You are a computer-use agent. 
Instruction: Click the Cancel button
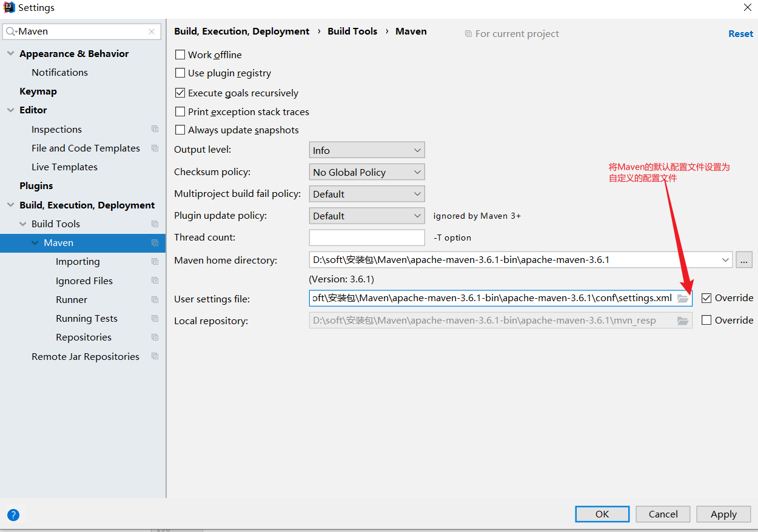[663, 514]
